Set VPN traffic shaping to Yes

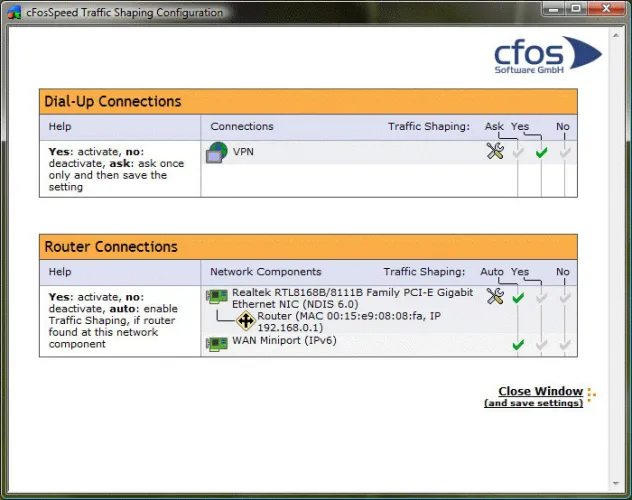click(541, 153)
